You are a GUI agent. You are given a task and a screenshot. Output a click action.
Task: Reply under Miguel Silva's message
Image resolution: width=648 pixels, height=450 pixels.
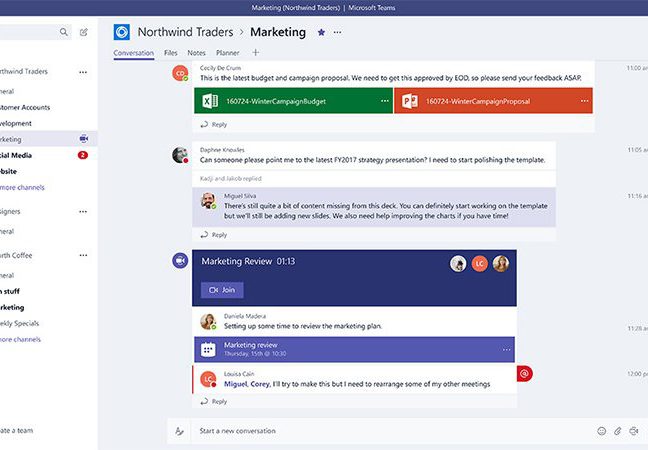click(214, 235)
